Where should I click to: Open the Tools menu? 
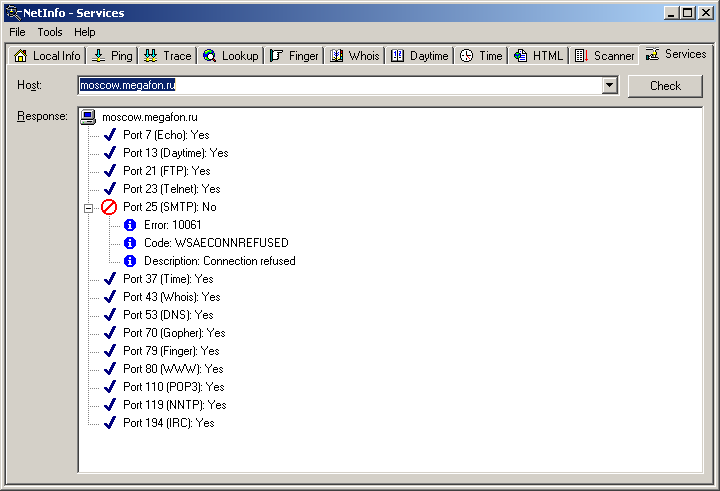[50, 32]
